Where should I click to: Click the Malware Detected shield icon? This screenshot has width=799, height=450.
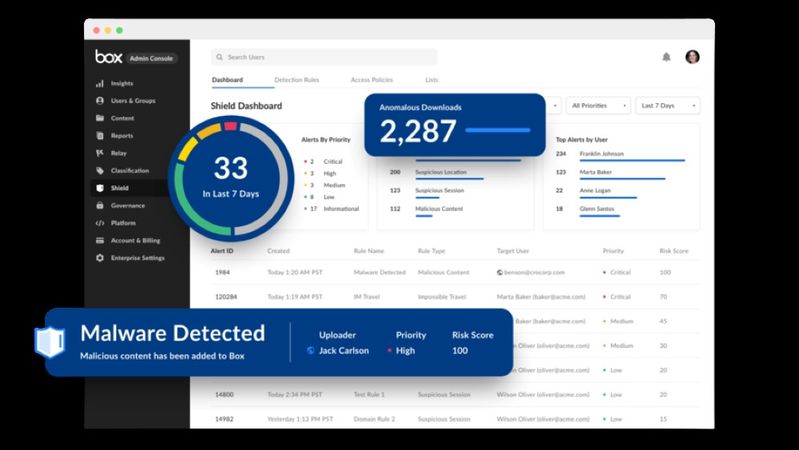[x=49, y=342]
